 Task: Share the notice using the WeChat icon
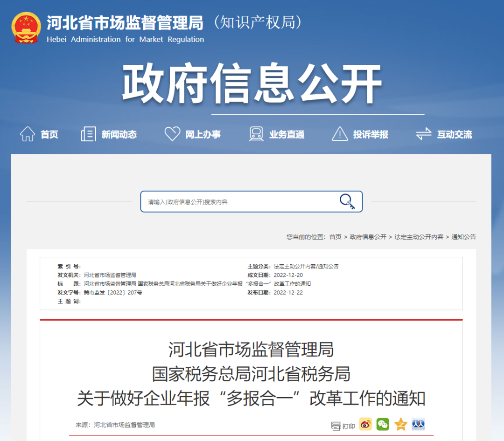[x=383, y=424]
